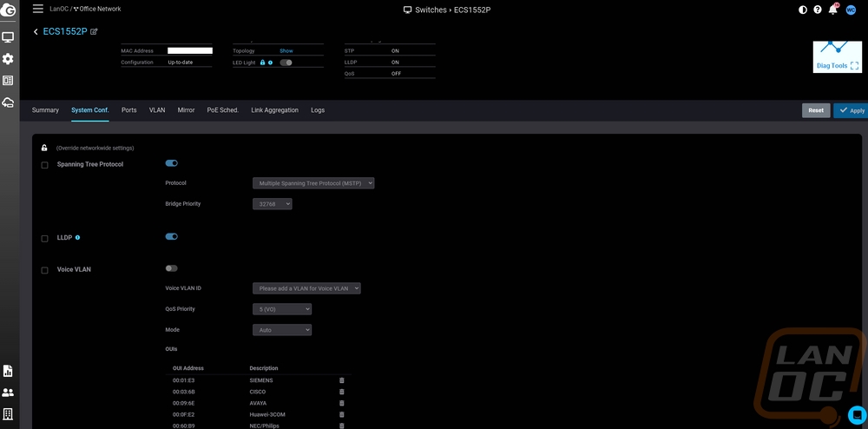868x429 pixels.
Task: Check the LLDP override checkbox
Action: coord(45,239)
